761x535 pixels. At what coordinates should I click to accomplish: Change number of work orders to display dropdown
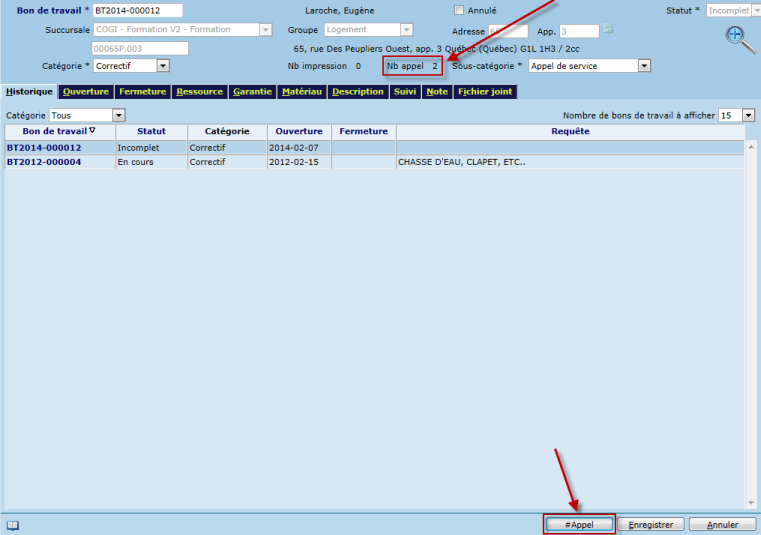point(749,116)
